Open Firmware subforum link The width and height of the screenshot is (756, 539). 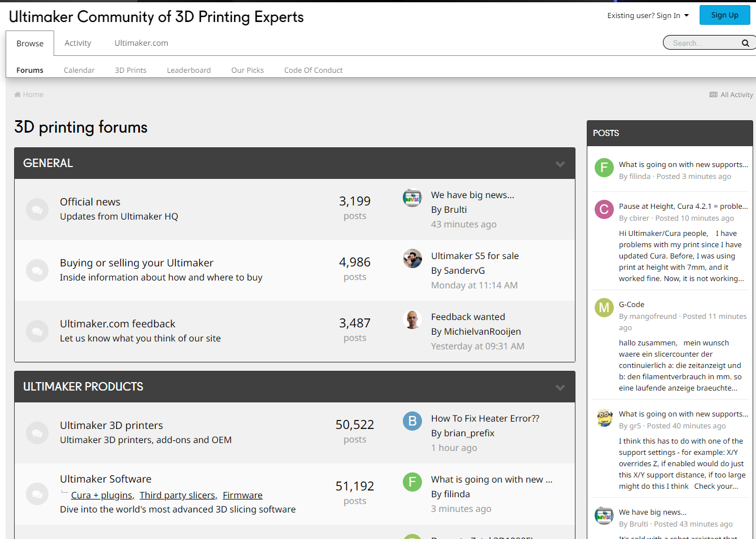point(243,495)
